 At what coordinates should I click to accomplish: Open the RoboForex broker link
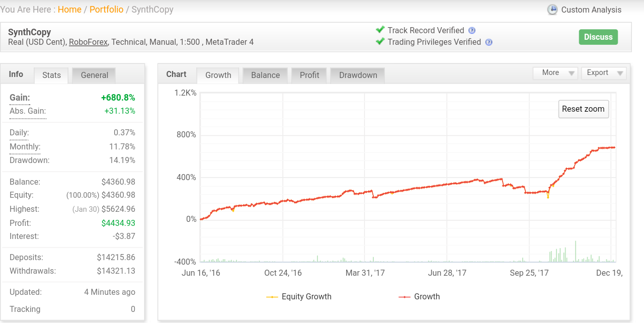click(88, 42)
